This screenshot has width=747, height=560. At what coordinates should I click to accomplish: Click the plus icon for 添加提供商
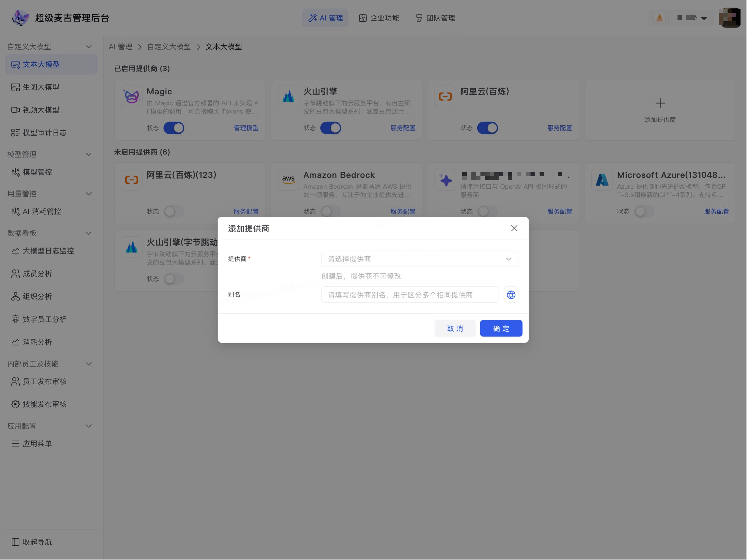pyautogui.click(x=660, y=103)
